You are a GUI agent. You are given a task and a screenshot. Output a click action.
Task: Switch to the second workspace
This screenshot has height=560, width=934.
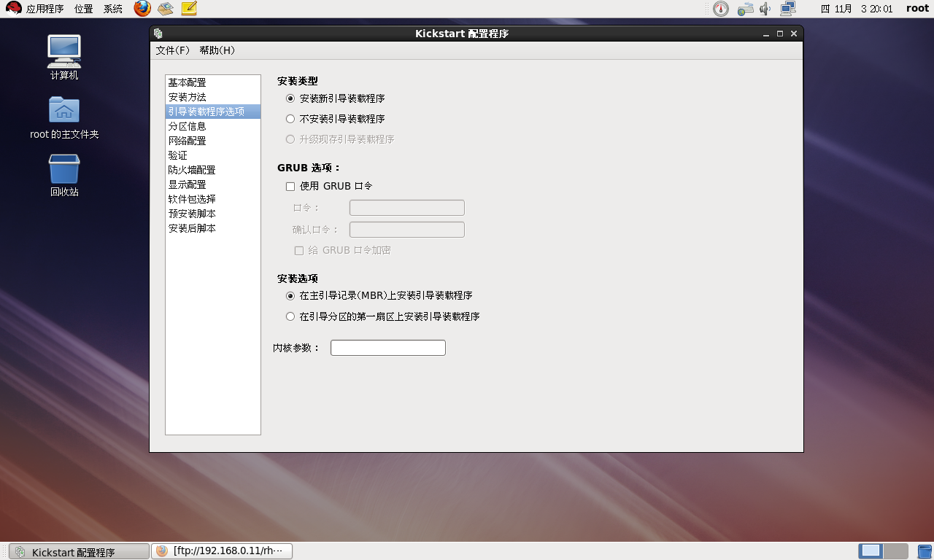click(895, 551)
